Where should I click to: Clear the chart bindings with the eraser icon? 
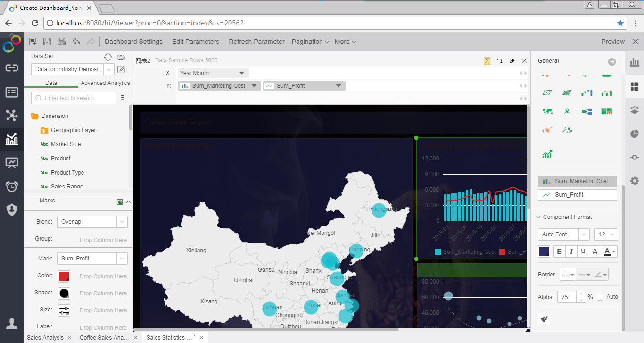tap(512, 61)
